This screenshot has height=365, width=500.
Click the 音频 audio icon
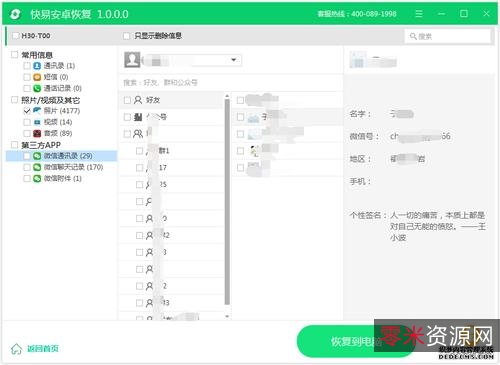(37, 133)
